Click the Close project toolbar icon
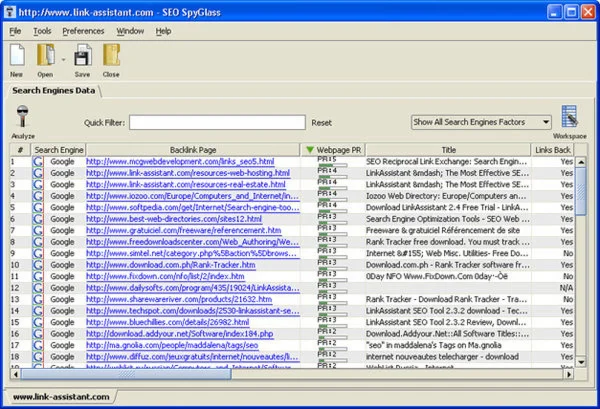Image resolution: width=600 pixels, height=409 pixels. [x=110, y=55]
